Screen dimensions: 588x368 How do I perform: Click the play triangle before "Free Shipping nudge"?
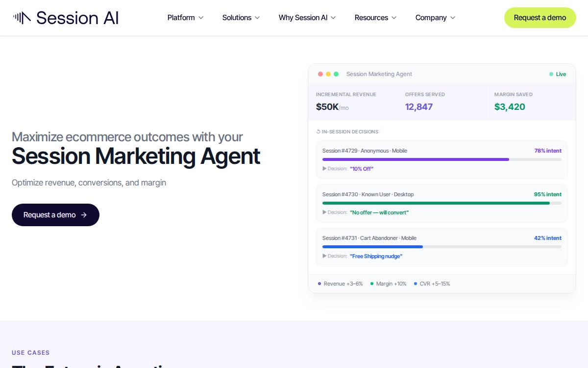[x=324, y=256]
